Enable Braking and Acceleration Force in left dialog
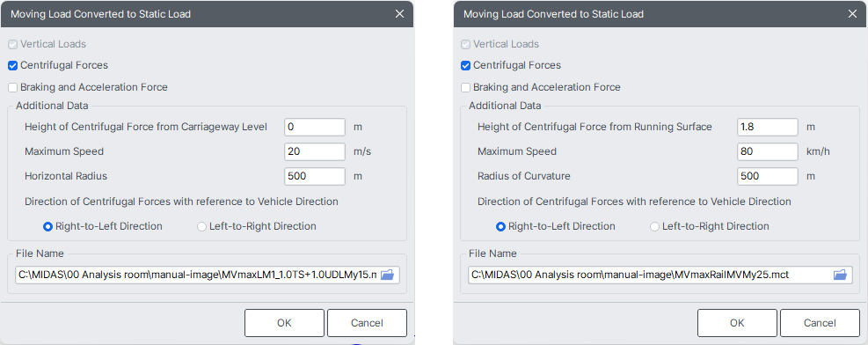The width and height of the screenshot is (868, 345). click(x=12, y=87)
